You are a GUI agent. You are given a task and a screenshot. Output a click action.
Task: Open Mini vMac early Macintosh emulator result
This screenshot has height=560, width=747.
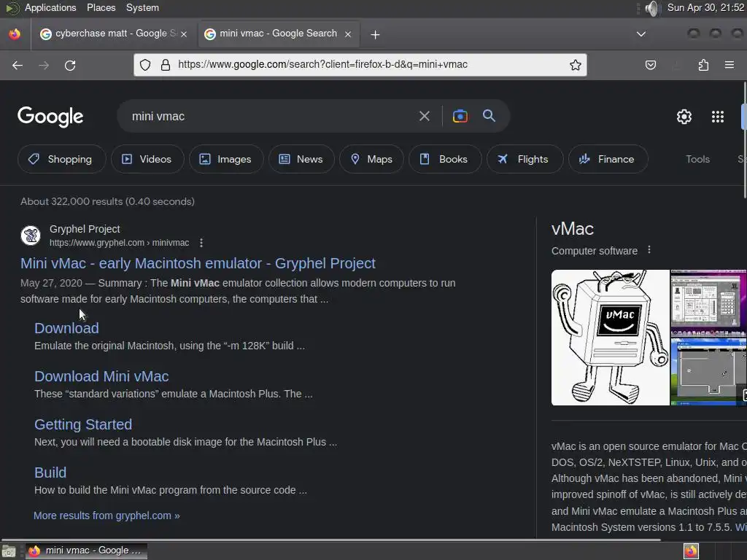tap(198, 263)
